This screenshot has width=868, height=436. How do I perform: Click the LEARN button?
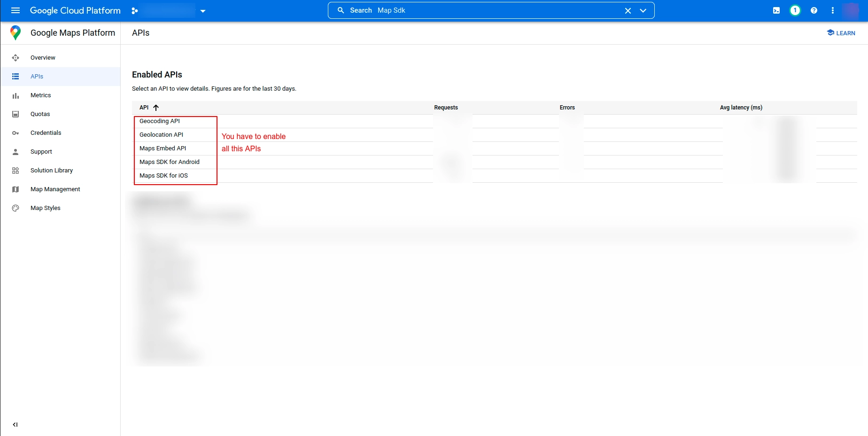point(841,33)
